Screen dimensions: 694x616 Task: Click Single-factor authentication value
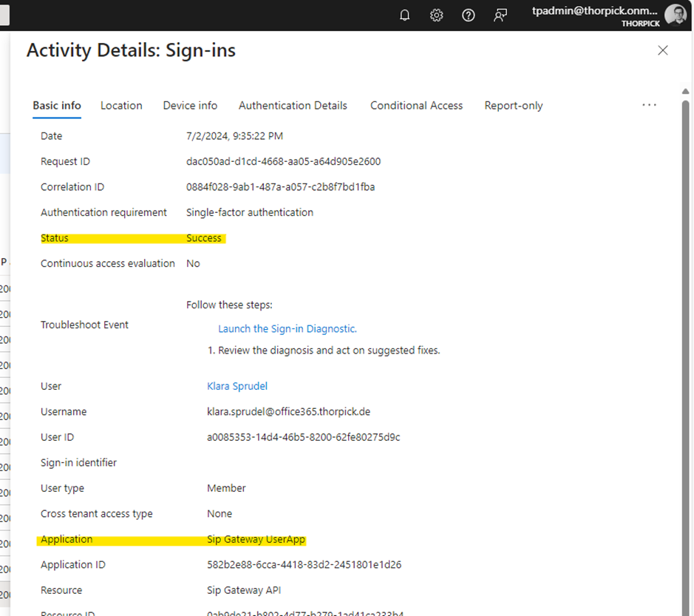[x=250, y=212]
